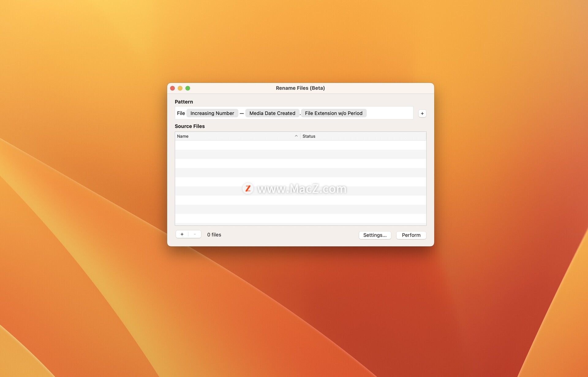This screenshot has width=588, height=377.
Task: Select the Media Date Created token
Action: [272, 113]
